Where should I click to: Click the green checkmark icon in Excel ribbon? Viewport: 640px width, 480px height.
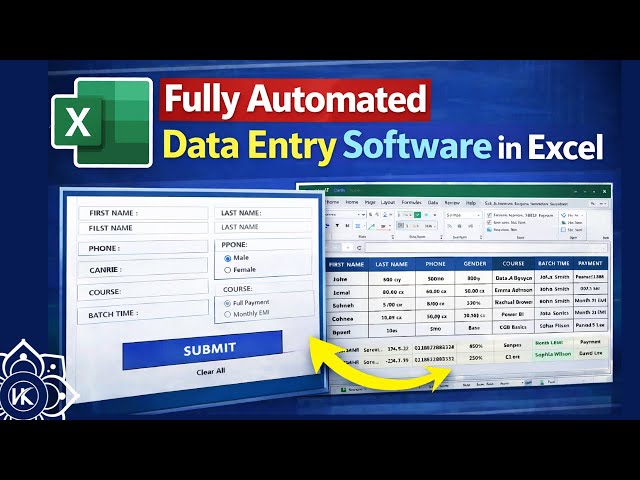pos(417,215)
